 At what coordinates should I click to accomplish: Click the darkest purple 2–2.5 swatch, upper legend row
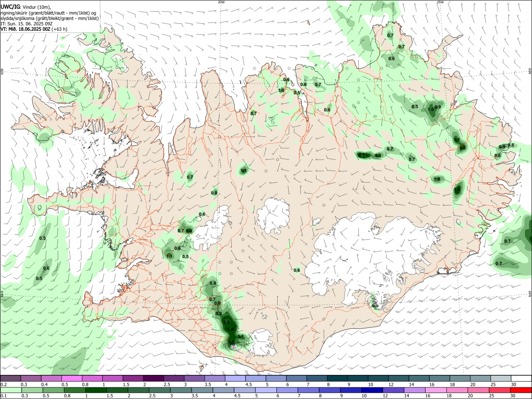coord(153,378)
